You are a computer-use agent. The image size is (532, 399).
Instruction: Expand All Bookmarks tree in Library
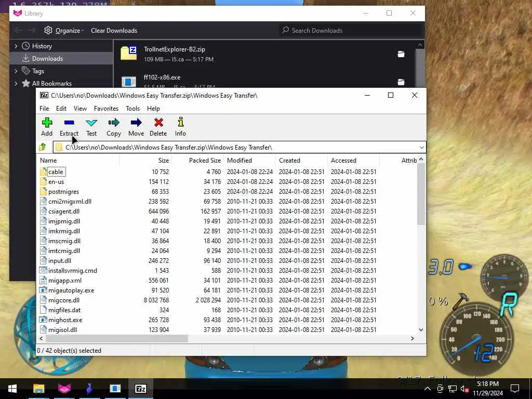(x=16, y=84)
